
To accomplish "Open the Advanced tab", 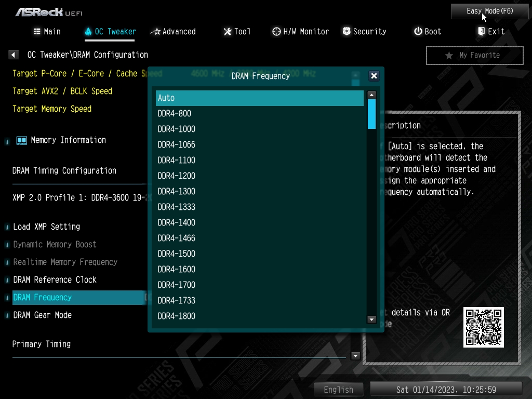I will click(174, 32).
